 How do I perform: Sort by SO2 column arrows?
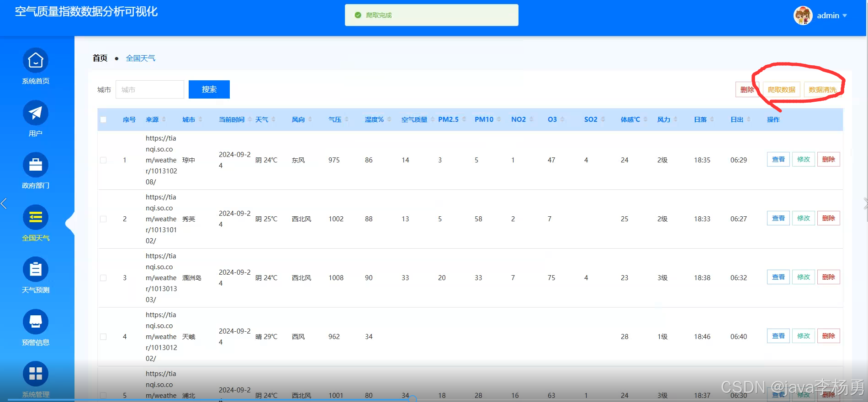[603, 120]
